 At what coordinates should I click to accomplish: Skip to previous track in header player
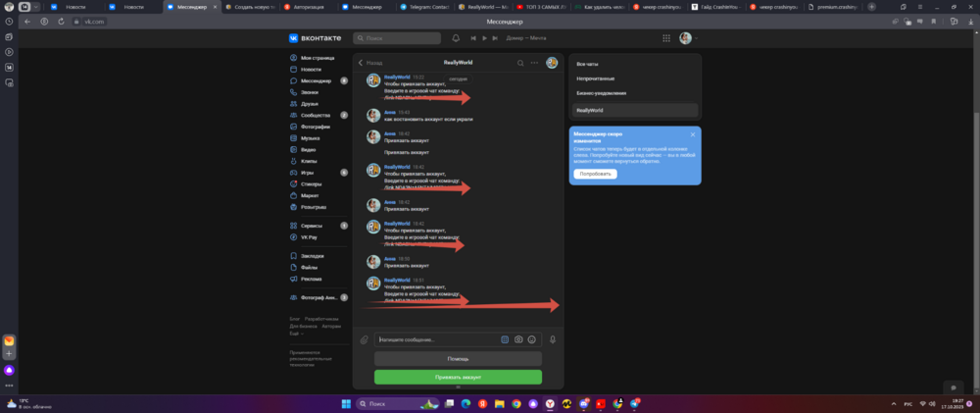tap(473, 38)
